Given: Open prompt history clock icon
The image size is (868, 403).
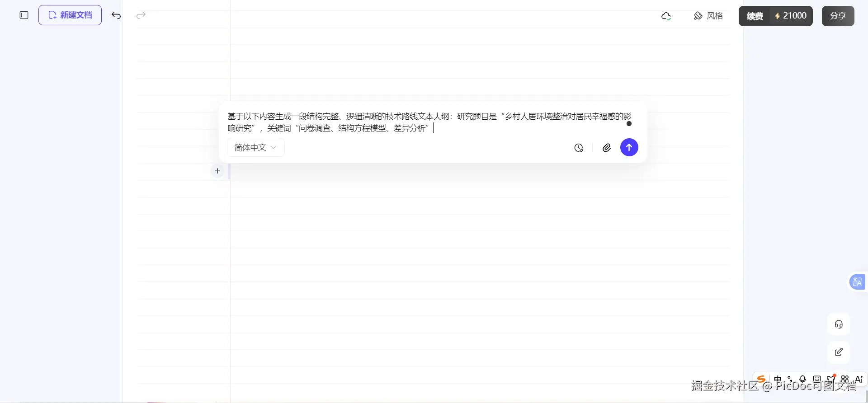Looking at the screenshot, I should 579,148.
